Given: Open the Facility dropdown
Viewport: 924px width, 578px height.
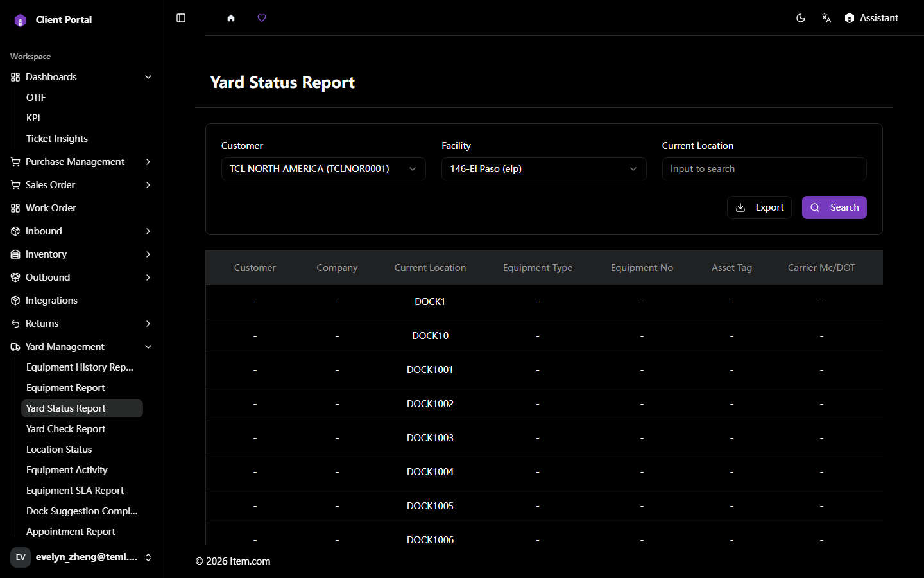Looking at the screenshot, I should click(543, 169).
